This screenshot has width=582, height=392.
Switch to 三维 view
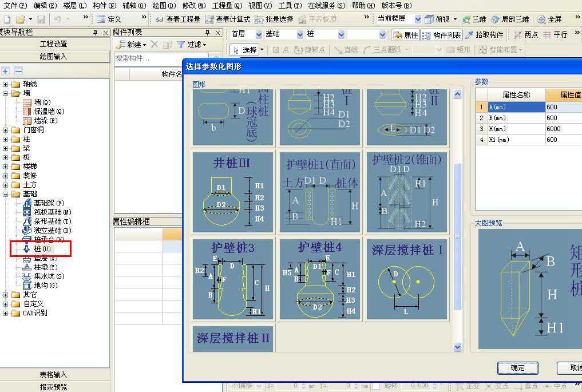point(474,19)
